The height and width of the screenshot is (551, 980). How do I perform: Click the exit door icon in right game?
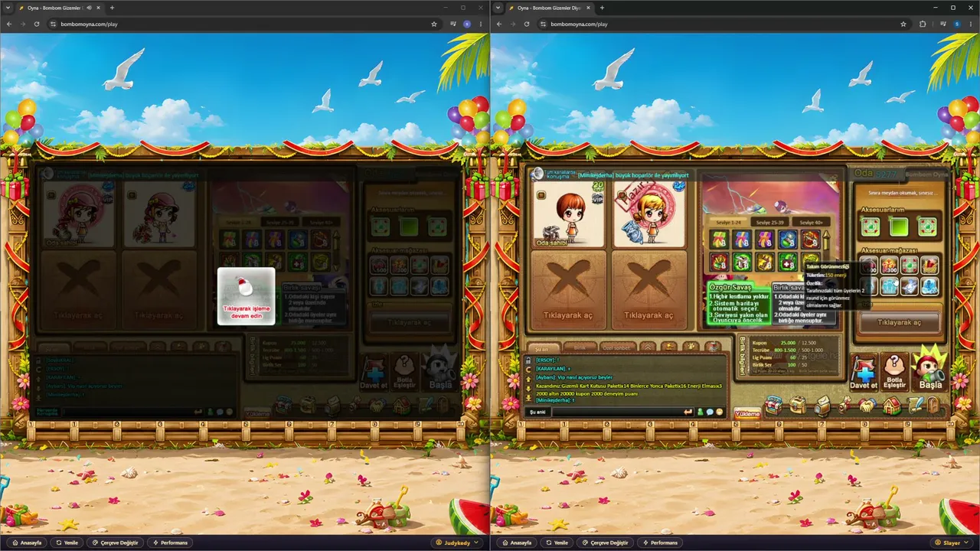pos(934,405)
